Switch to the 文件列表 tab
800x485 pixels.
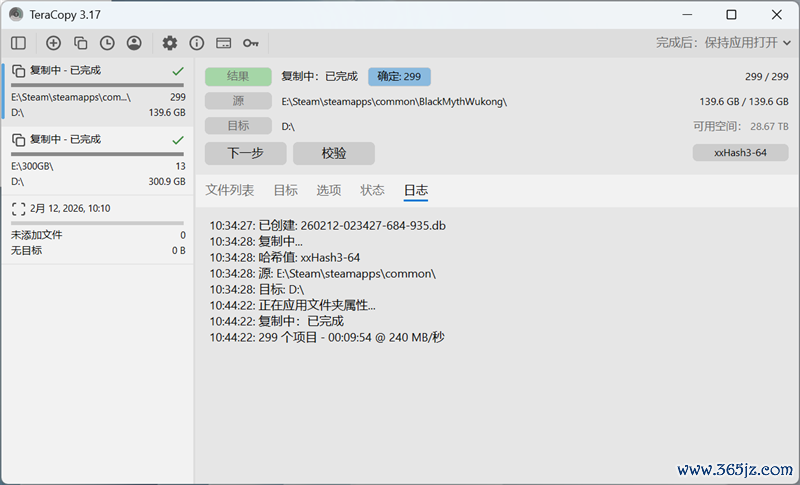click(x=230, y=191)
